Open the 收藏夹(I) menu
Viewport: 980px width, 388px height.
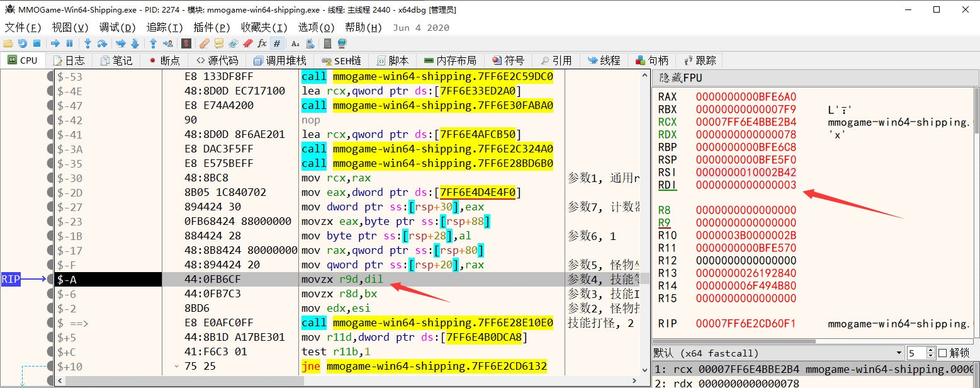(x=265, y=28)
